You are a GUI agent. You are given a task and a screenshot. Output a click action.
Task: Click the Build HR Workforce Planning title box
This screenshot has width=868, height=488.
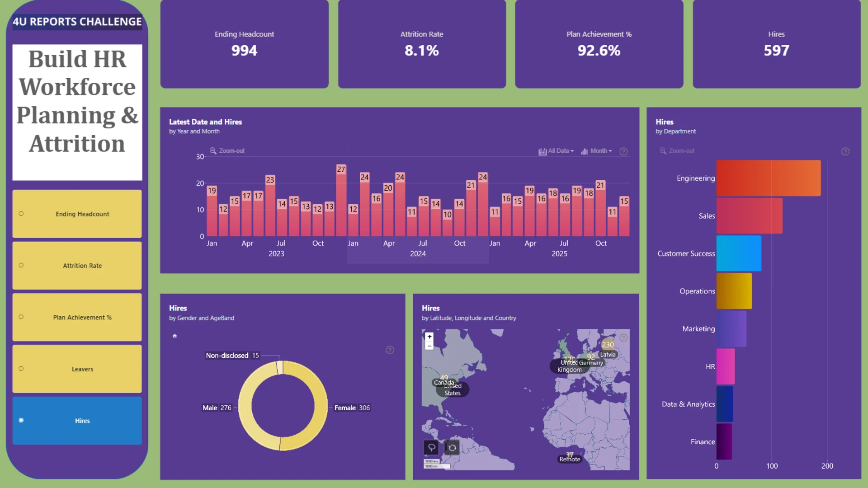click(77, 112)
